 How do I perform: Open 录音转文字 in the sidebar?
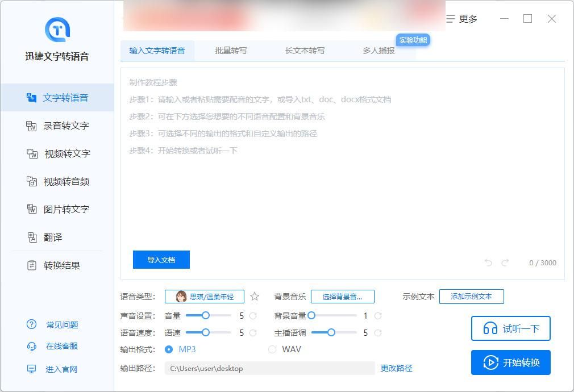coord(57,126)
